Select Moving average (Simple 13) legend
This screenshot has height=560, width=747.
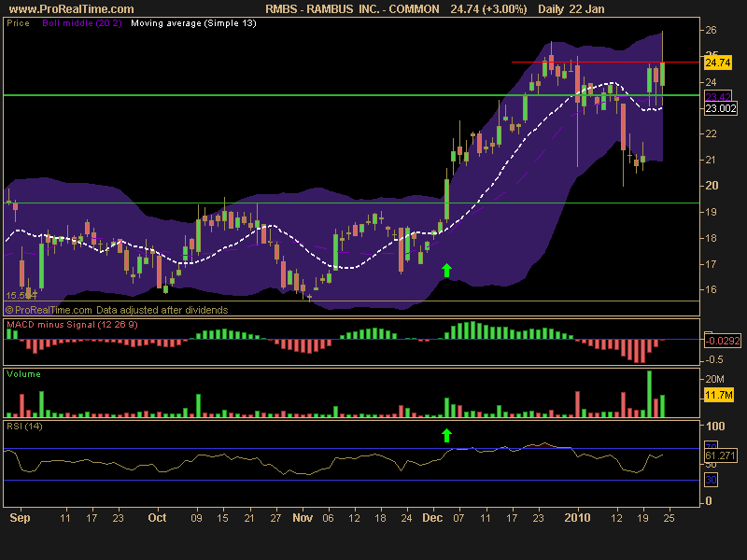193,23
